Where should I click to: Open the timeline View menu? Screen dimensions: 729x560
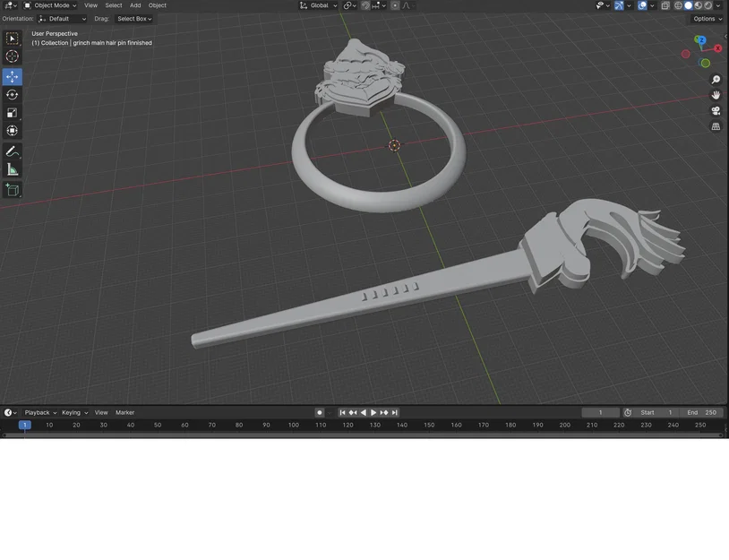point(101,412)
